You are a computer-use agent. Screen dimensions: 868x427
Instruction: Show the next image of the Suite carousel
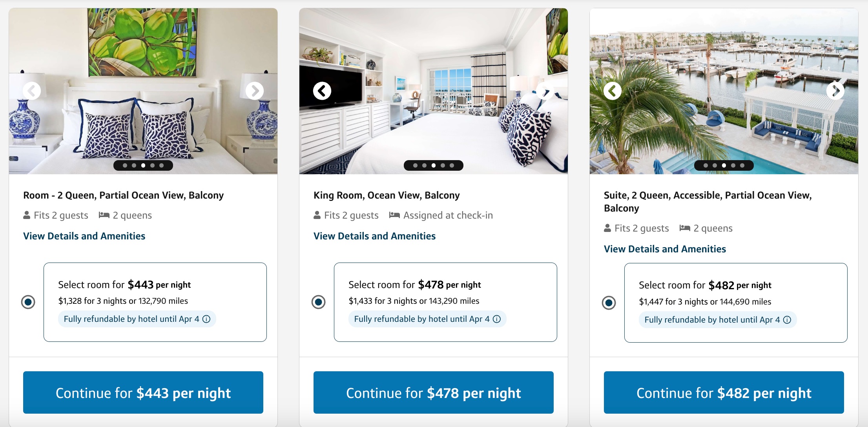point(835,91)
